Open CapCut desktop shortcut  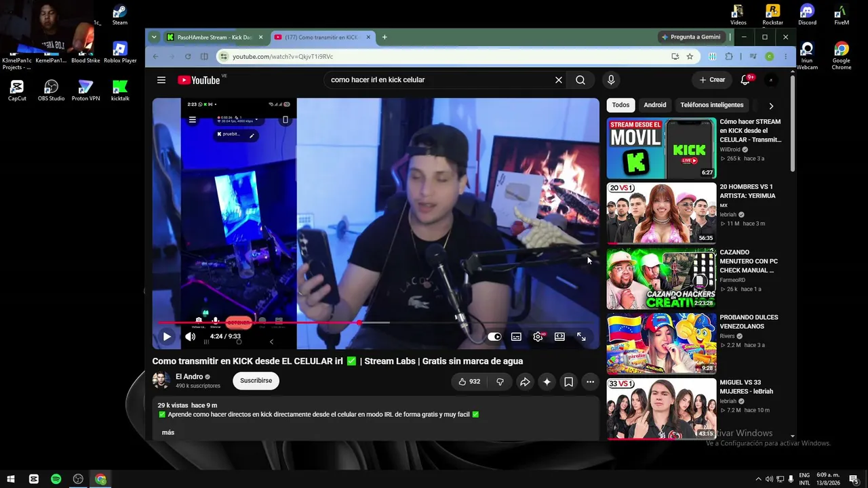(17, 90)
